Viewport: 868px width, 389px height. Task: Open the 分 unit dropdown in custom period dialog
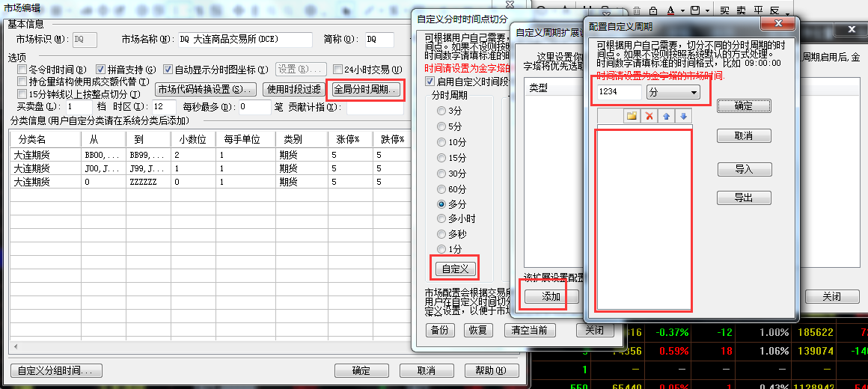(x=673, y=93)
